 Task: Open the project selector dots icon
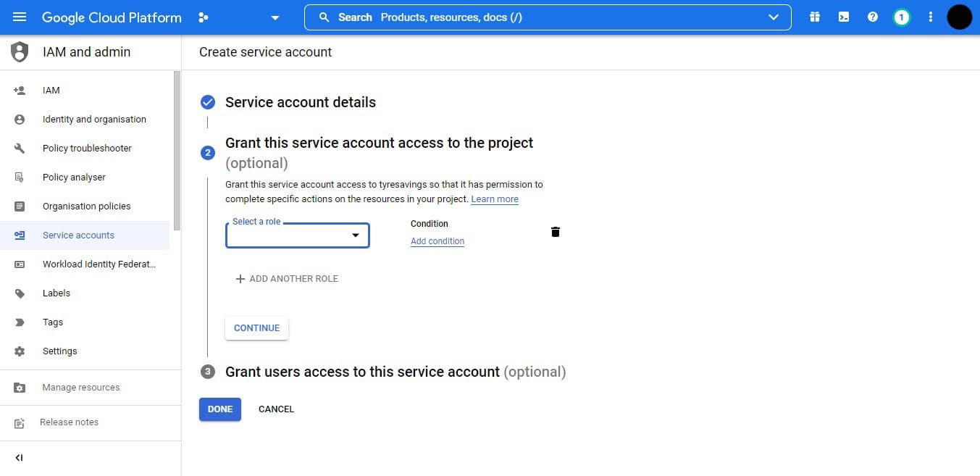point(204,17)
